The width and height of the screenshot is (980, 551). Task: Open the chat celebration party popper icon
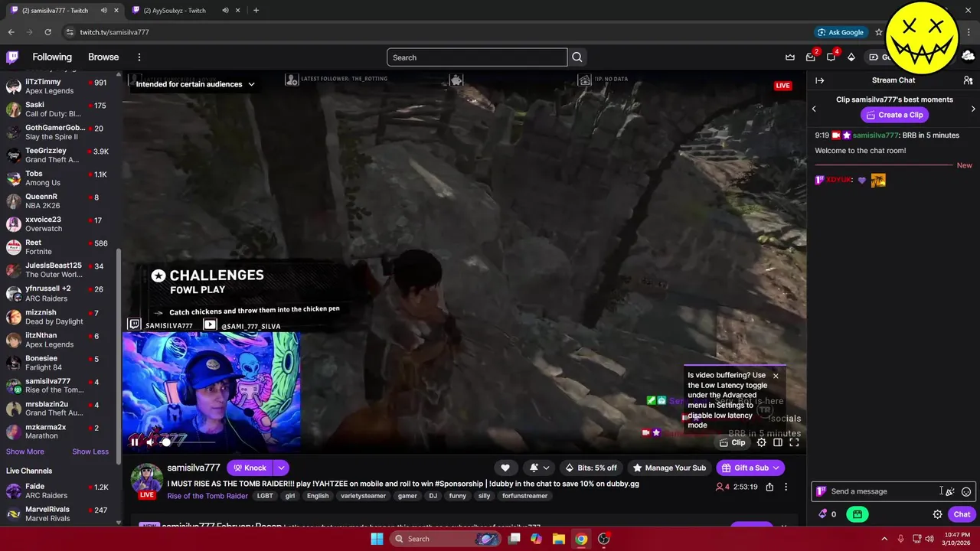(x=949, y=492)
